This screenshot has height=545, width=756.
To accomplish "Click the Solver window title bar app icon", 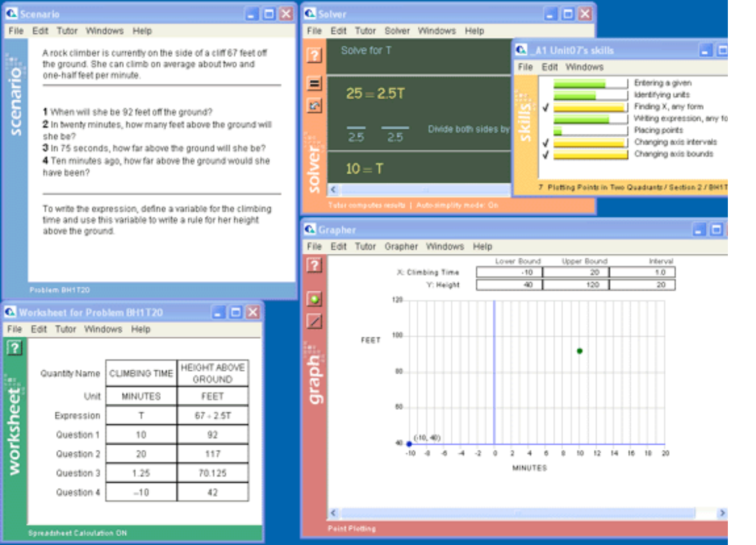I will click(310, 13).
